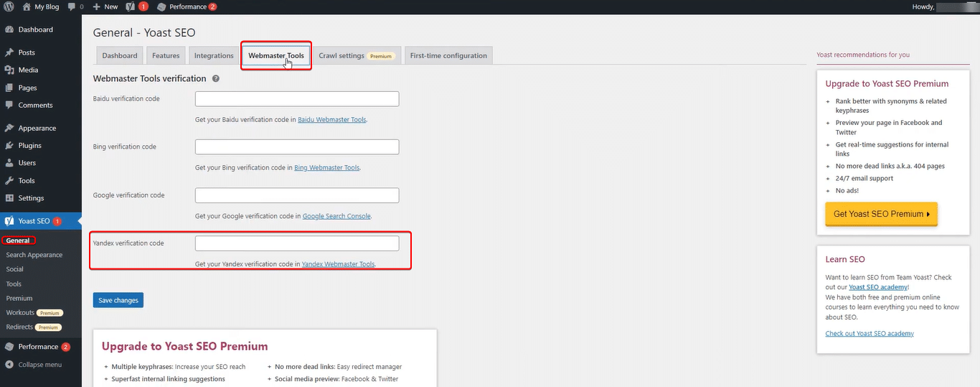Open the Users section in sidebar
The height and width of the screenshot is (387, 980).
click(27, 163)
